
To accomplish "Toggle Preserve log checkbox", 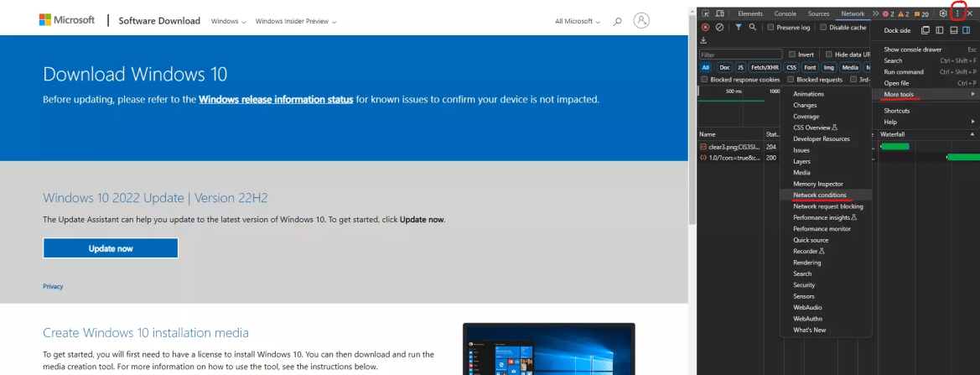I will pyautogui.click(x=770, y=28).
